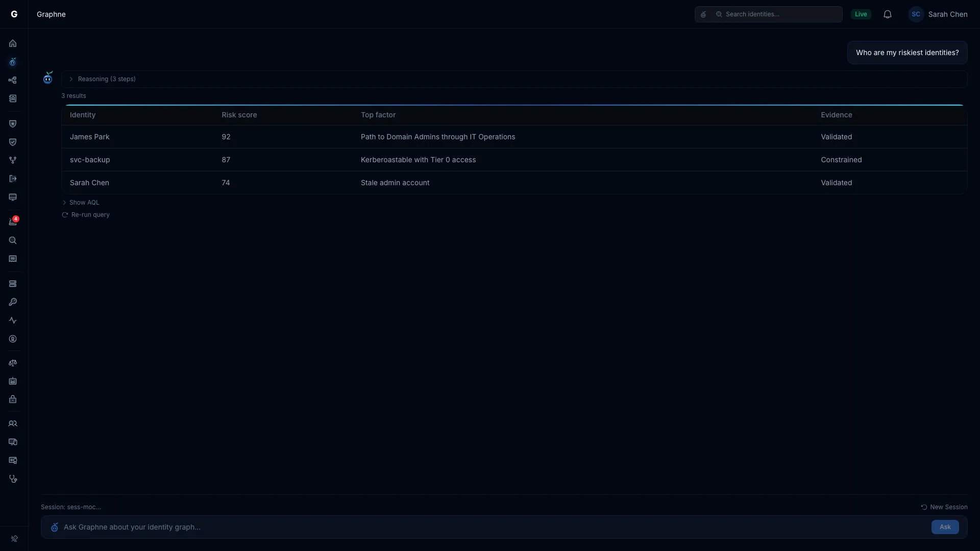Image resolution: width=980 pixels, height=551 pixels.
Task: Click Path to Domain Admins through IT Operations
Action: [x=438, y=137]
